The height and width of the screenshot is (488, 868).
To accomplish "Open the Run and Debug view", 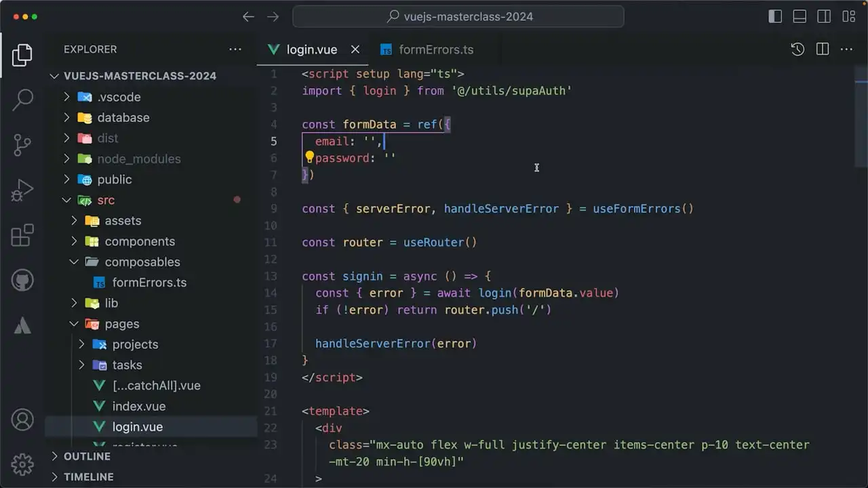I will 22,190.
